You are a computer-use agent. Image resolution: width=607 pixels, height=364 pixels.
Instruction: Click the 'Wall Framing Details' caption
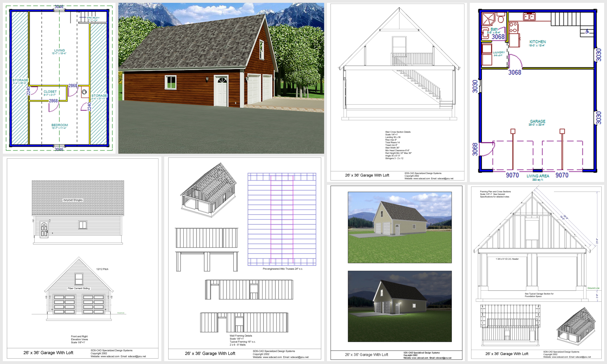coord(241,336)
